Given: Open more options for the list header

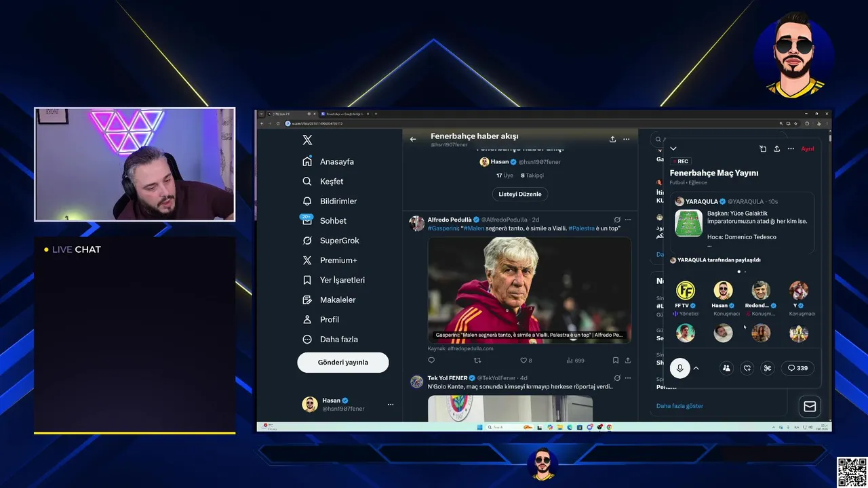Looking at the screenshot, I should pos(627,139).
